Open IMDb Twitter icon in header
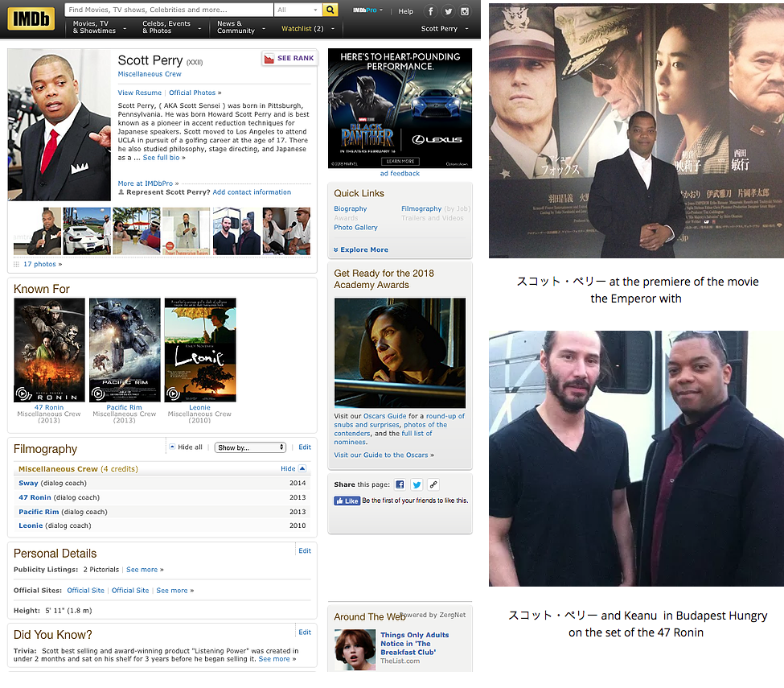784x688 pixels. click(x=448, y=11)
